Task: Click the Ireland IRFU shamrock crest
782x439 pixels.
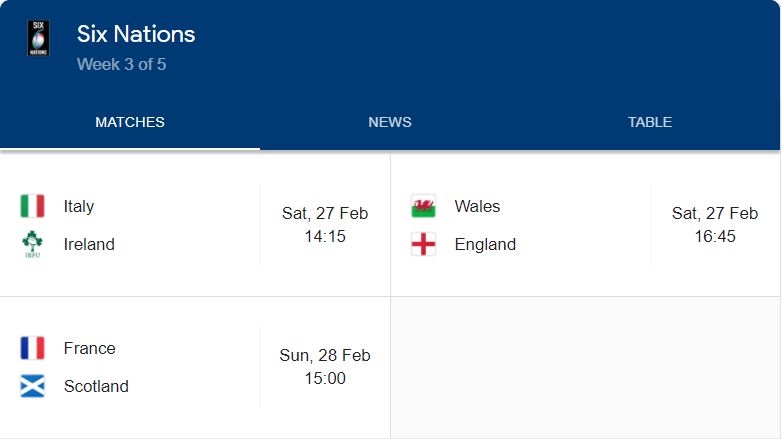Action: click(x=32, y=244)
